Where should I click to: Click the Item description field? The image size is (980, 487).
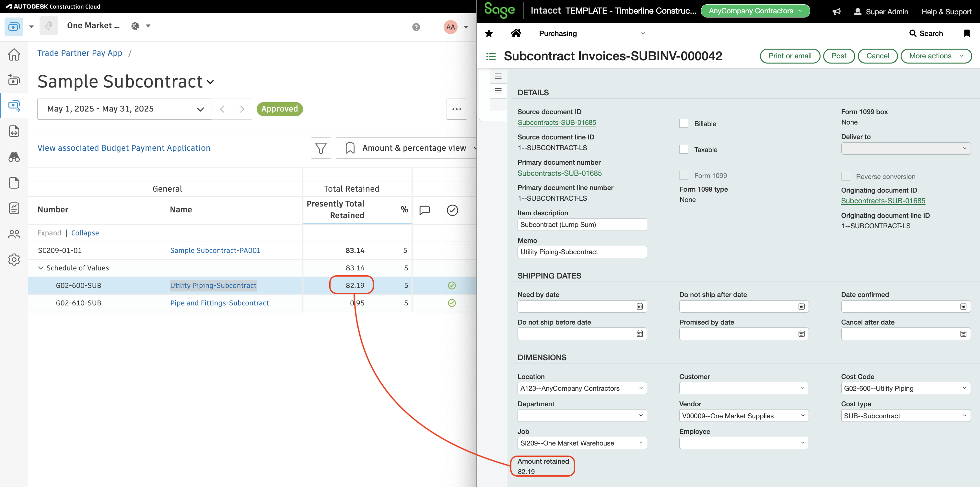click(x=582, y=224)
